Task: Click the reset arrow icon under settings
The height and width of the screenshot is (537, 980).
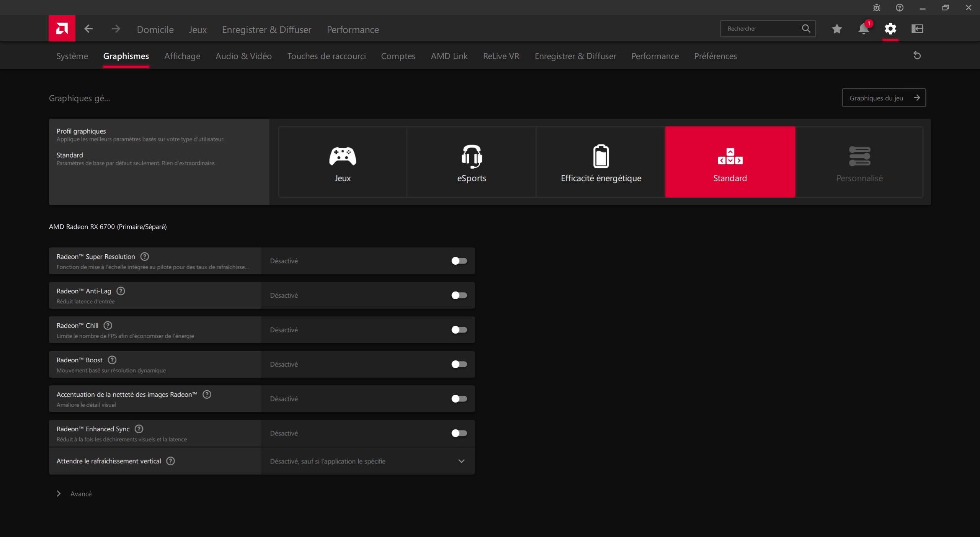Action: coord(917,56)
